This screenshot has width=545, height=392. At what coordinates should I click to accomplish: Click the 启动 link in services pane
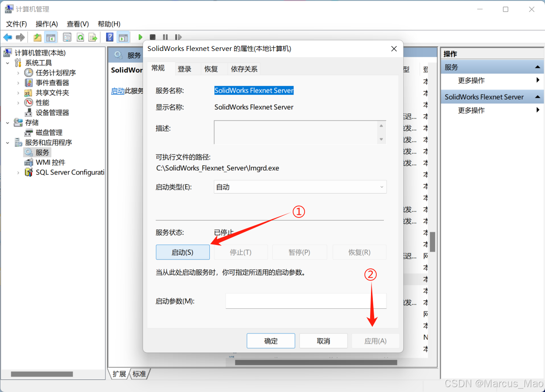coord(118,91)
